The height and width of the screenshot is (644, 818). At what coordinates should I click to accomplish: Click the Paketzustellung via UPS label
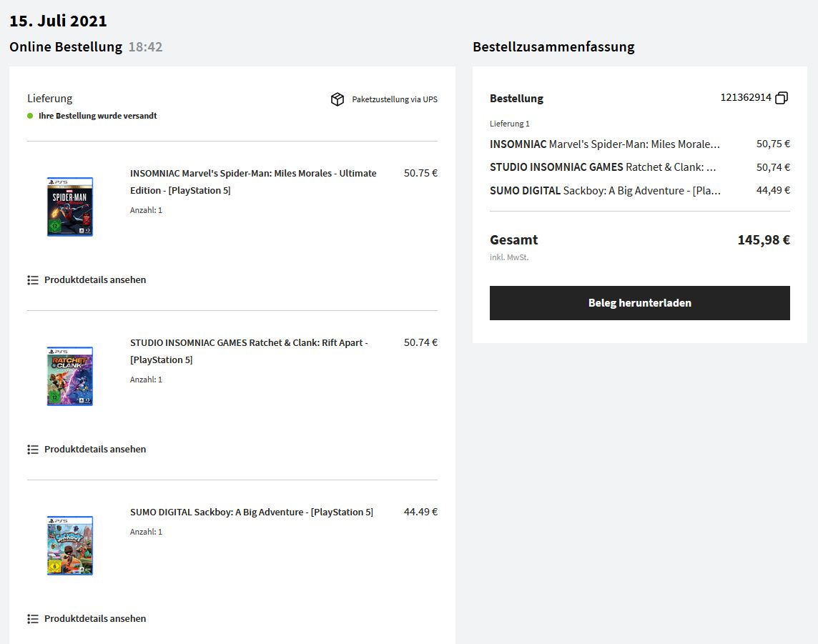(394, 99)
